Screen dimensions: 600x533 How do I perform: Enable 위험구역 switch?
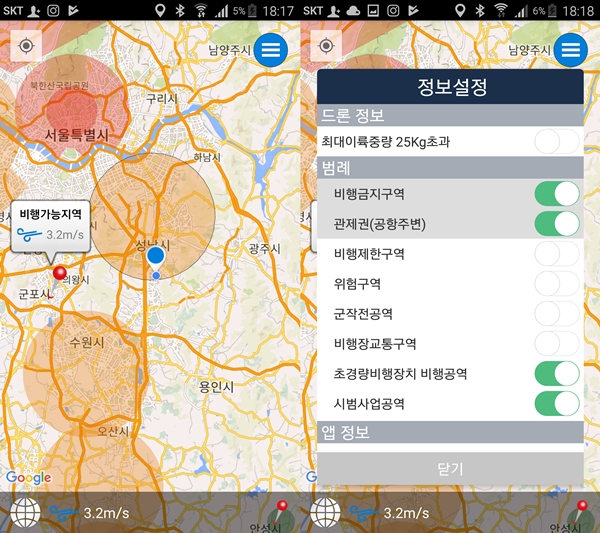[x=557, y=284]
